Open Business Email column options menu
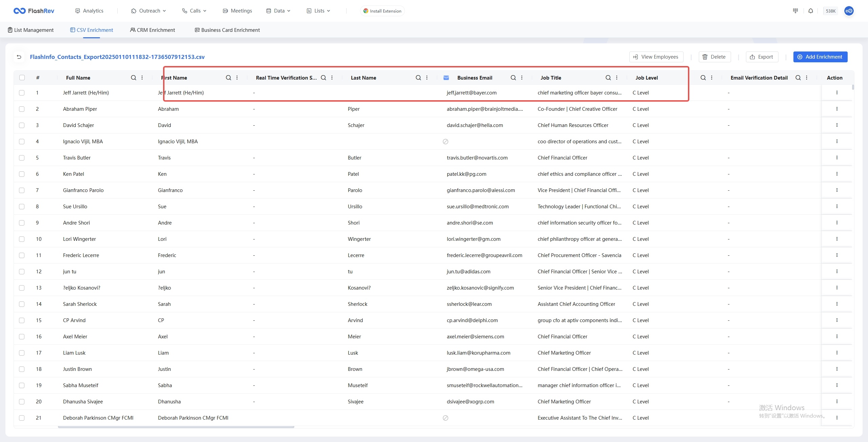868x442 pixels. point(522,78)
